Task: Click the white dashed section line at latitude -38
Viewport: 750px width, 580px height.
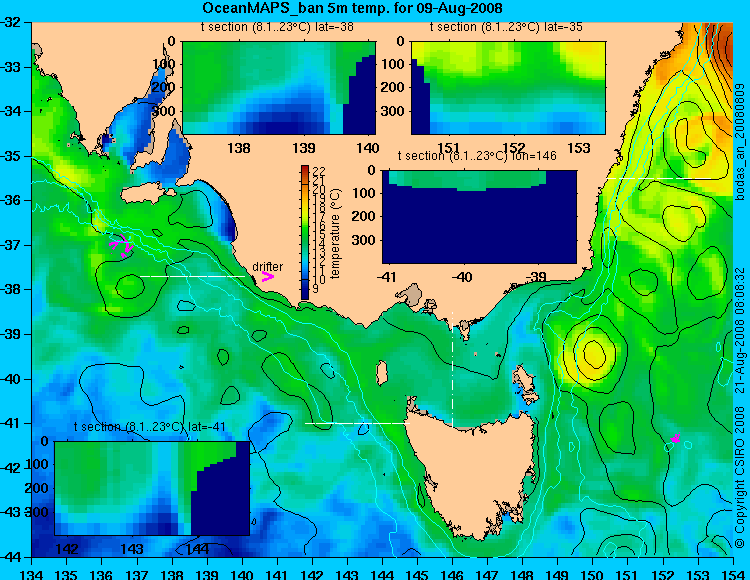Action: pyautogui.click(x=193, y=276)
